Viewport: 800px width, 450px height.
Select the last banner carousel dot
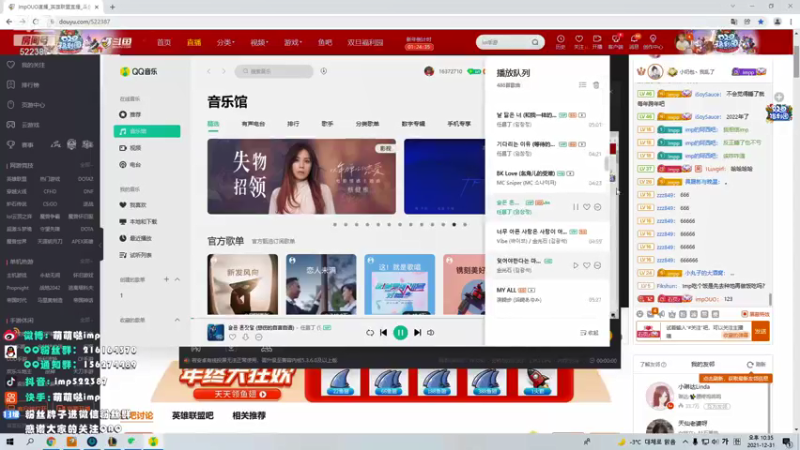(465, 224)
